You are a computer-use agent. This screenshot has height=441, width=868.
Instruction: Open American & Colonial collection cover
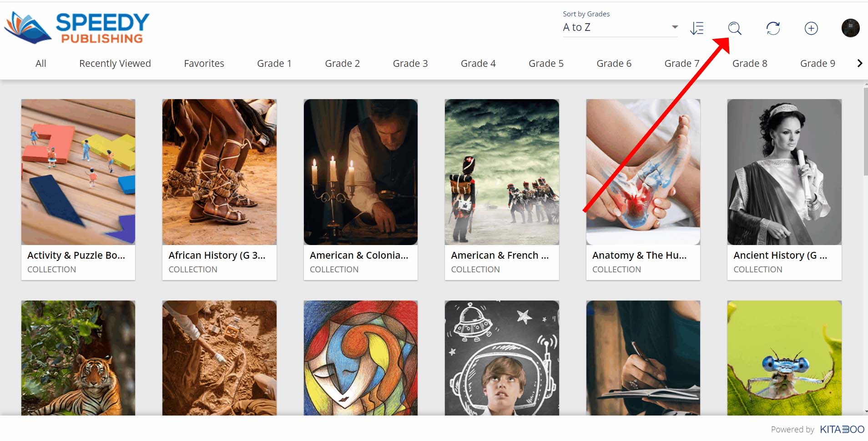tap(361, 172)
